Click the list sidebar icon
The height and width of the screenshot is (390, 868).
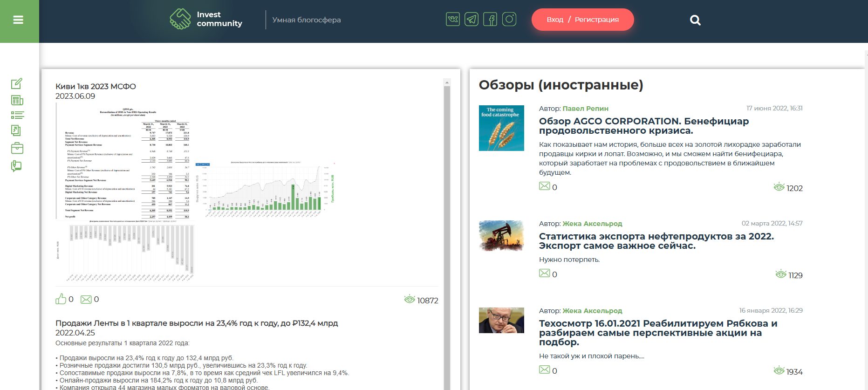click(17, 115)
